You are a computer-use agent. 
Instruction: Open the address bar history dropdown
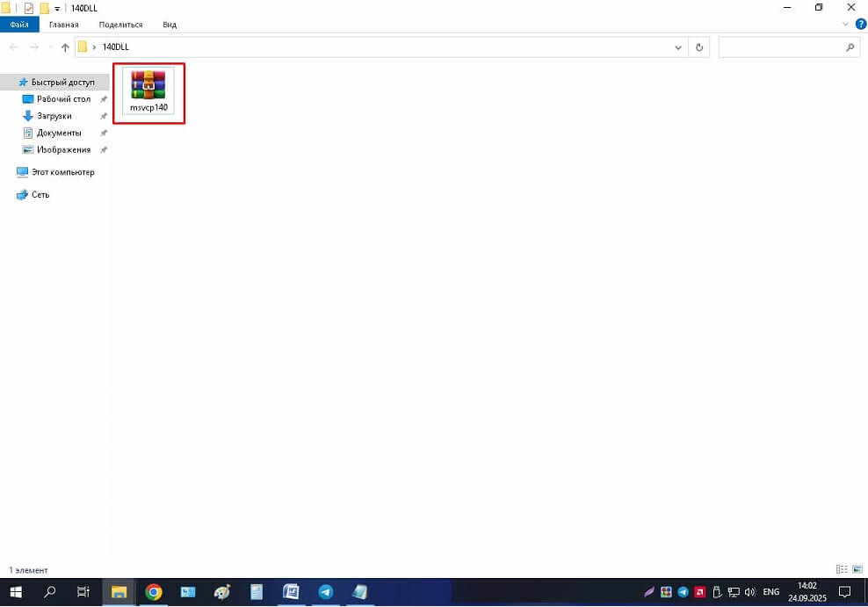click(x=678, y=47)
